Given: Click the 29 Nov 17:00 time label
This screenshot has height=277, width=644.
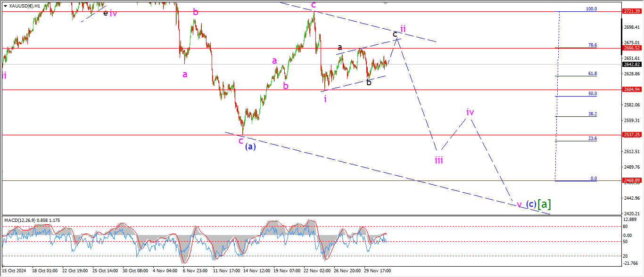Looking at the screenshot, I should click(377, 271).
